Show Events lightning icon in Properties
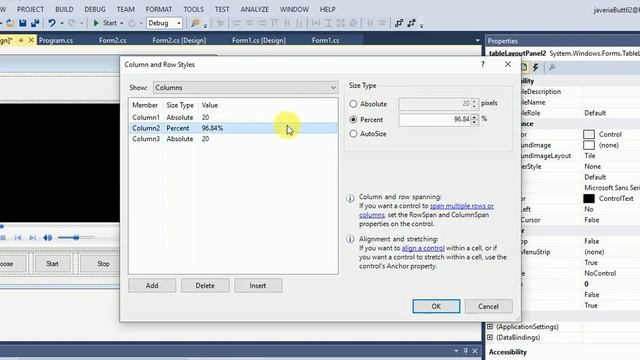This screenshot has height=360, width=640. 536,67
